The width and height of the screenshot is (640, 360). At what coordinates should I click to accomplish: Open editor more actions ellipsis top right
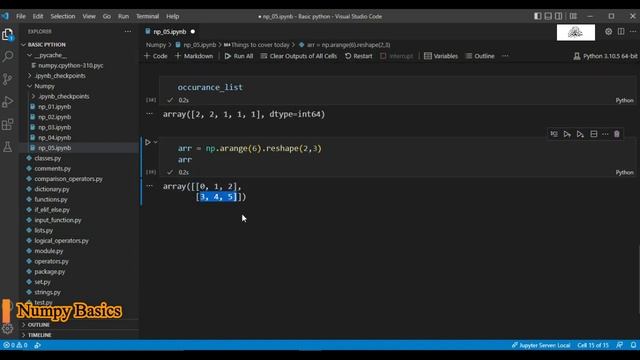tap(633, 31)
